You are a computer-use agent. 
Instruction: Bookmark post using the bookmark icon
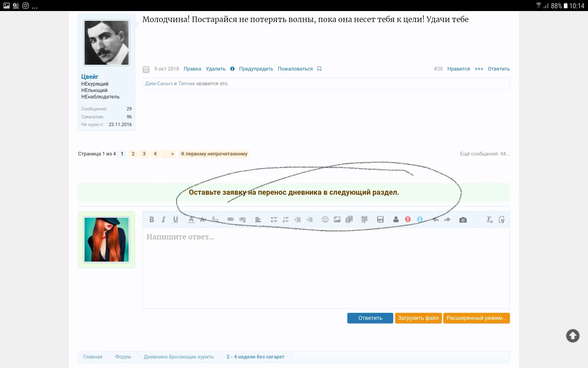[x=319, y=69]
